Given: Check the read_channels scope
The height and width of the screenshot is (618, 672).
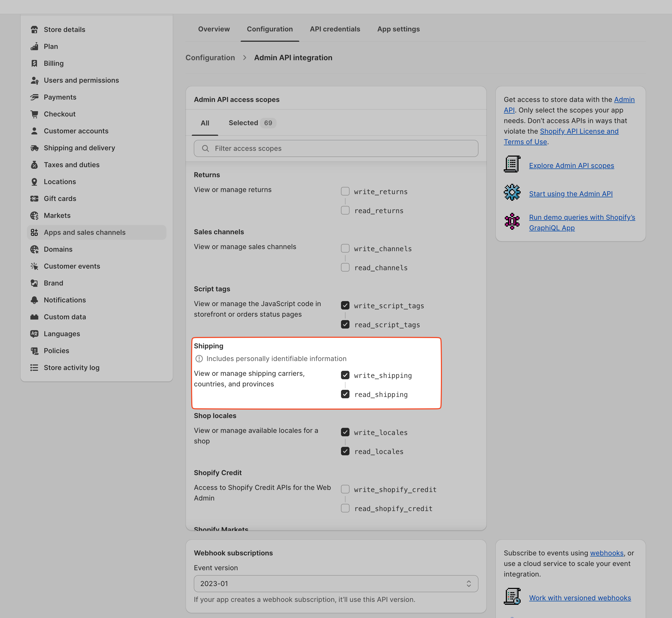Looking at the screenshot, I should [345, 268].
